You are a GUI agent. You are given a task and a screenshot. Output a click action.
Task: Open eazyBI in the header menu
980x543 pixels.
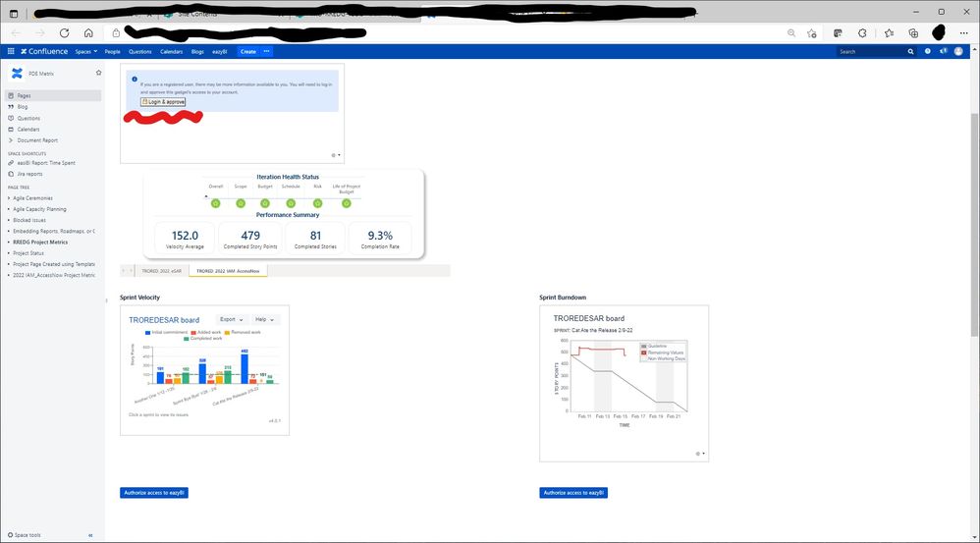click(219, 51)
